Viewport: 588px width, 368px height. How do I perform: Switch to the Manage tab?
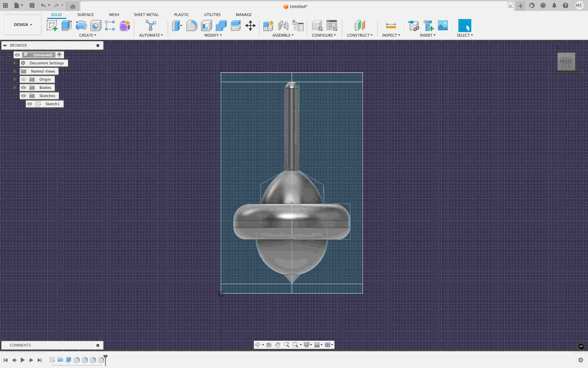pyautogui.click(x=243, y=15)
